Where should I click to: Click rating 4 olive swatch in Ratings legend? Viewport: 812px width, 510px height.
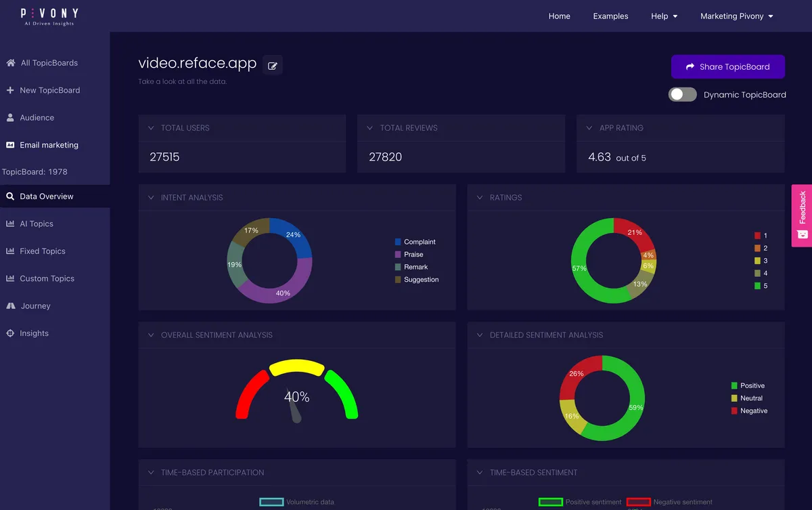757,274
